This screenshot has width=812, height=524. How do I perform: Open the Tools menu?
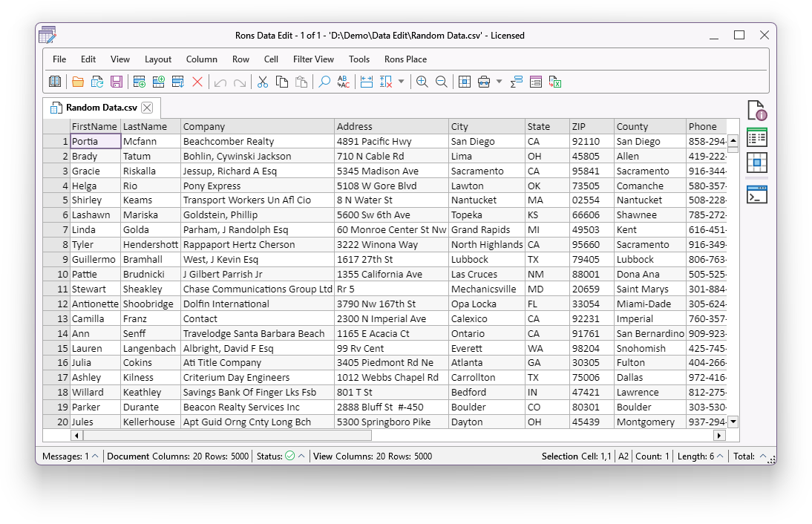pos(359,59)
